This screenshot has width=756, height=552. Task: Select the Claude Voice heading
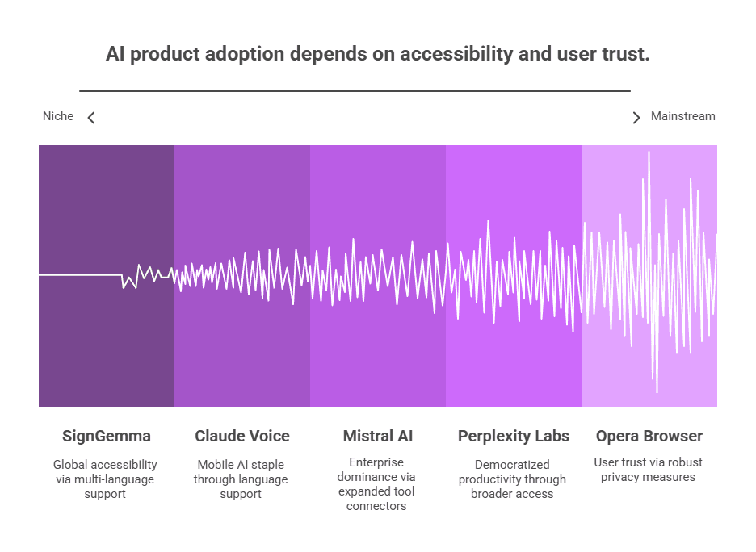242,436
